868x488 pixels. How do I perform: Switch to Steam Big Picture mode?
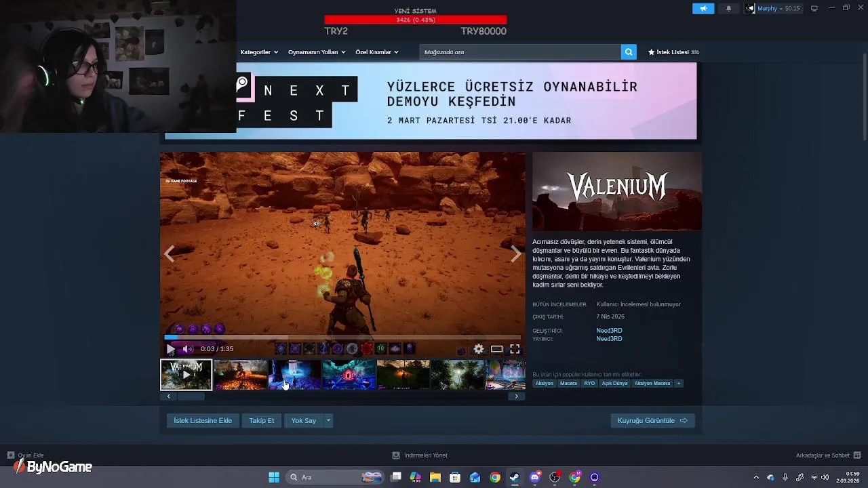pyautogui.click(x=814, y=8)
